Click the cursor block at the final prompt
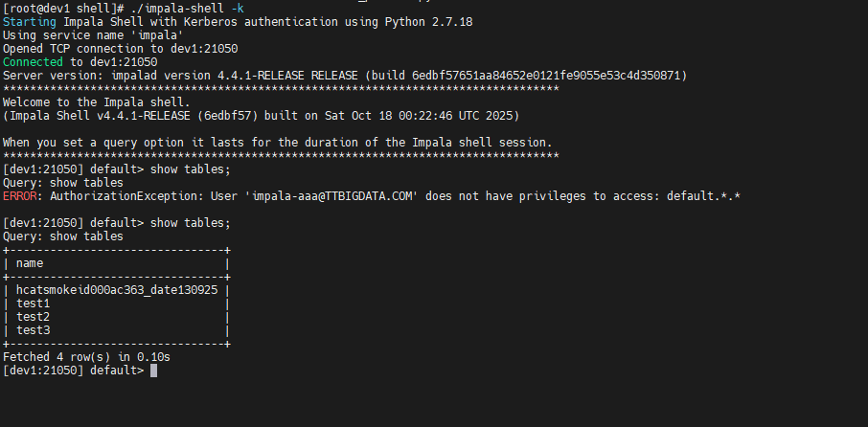The width and height of the screenshot is (868, 427). click(x=154, y=371)
